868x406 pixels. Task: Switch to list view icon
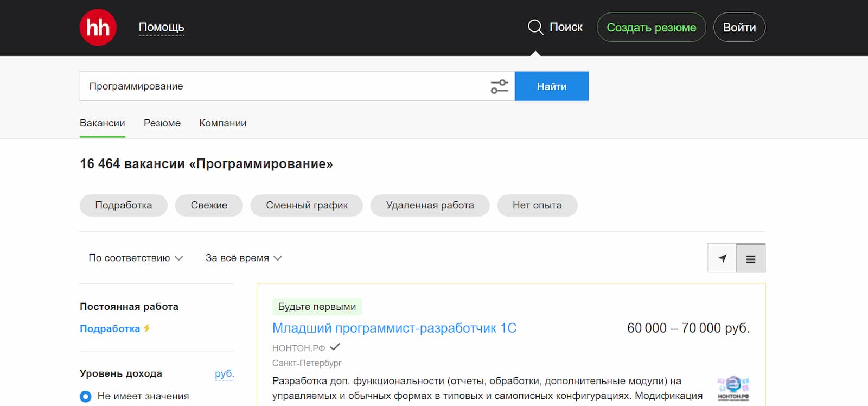pyautogui.click(x=751, y=258)
